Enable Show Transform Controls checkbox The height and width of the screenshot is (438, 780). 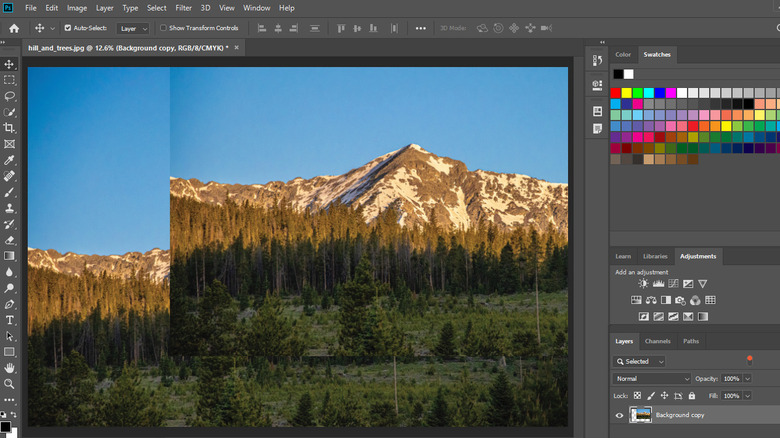click(x=164, y=28)
